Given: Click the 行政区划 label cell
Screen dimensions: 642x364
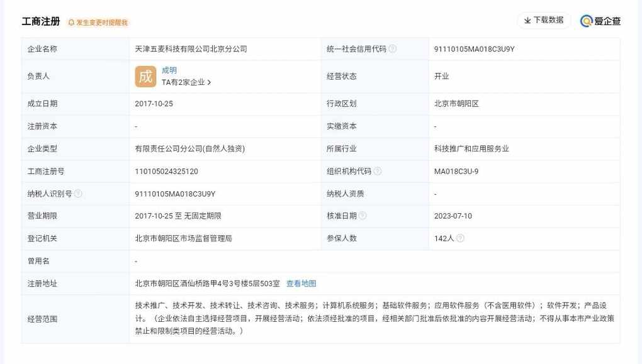Looking at the screenshot, I should coord(374,104).
